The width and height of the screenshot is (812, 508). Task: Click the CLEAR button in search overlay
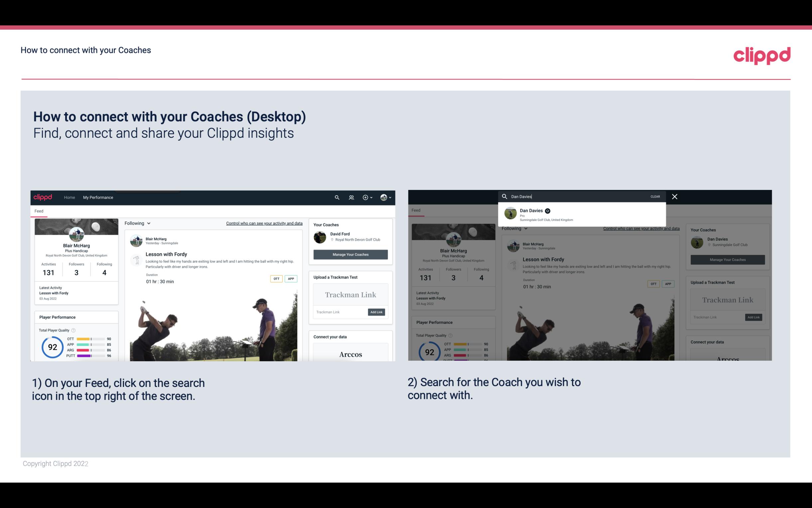(655, 196)
